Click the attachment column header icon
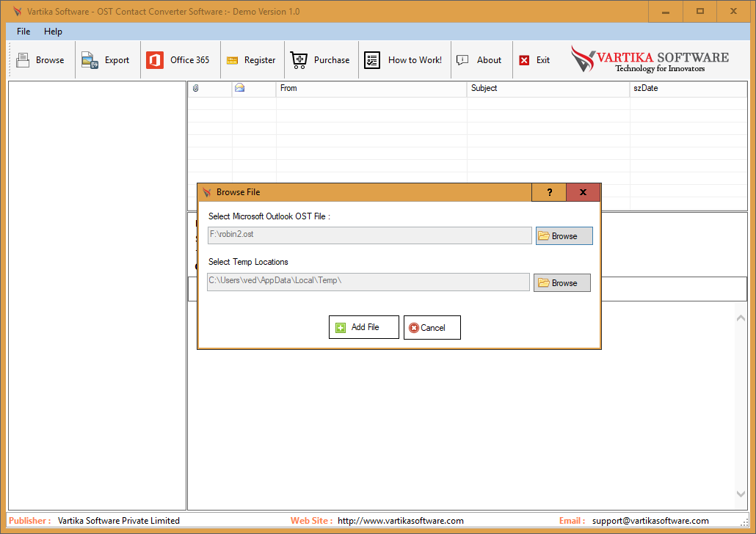The width and height of the screenshot is (756, 534). 196,88
